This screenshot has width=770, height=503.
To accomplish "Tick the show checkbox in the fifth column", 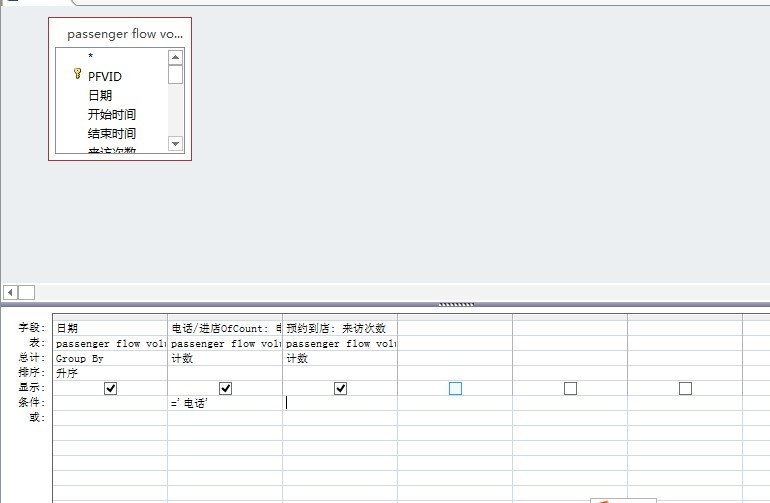I will point(570,388).
